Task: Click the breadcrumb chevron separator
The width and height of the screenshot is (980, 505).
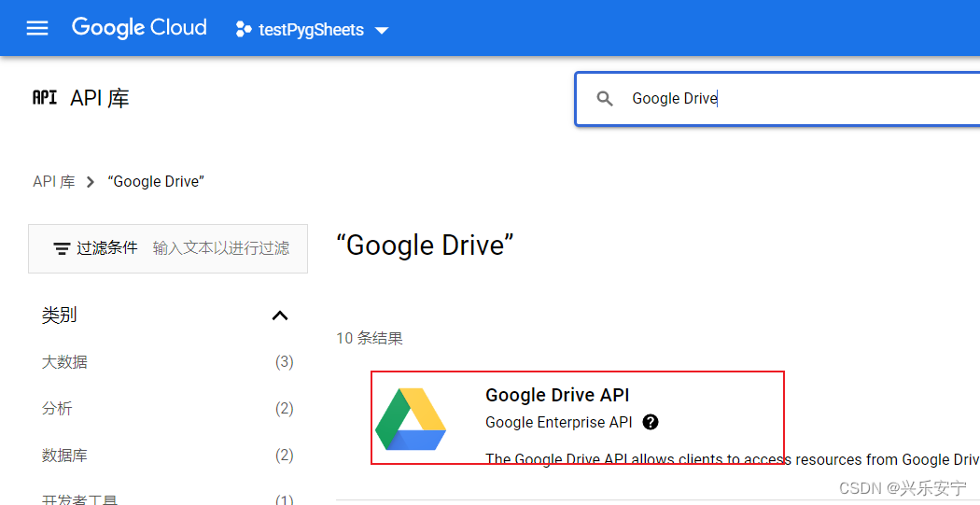Action: 91,182
